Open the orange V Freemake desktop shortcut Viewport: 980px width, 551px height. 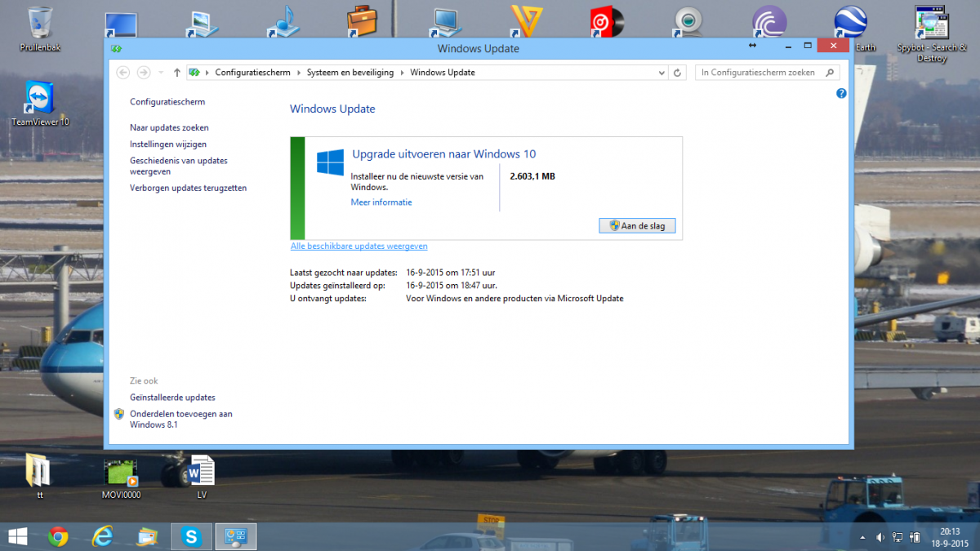[x=527, y=22]
